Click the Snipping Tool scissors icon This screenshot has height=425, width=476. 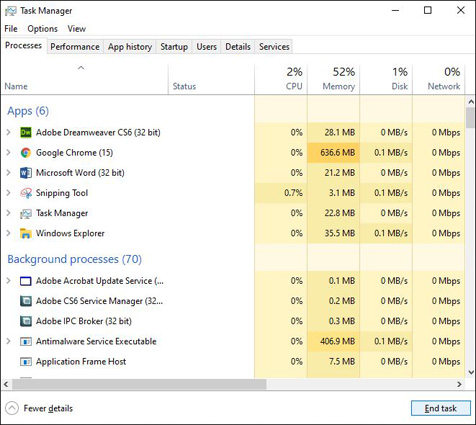26,193
